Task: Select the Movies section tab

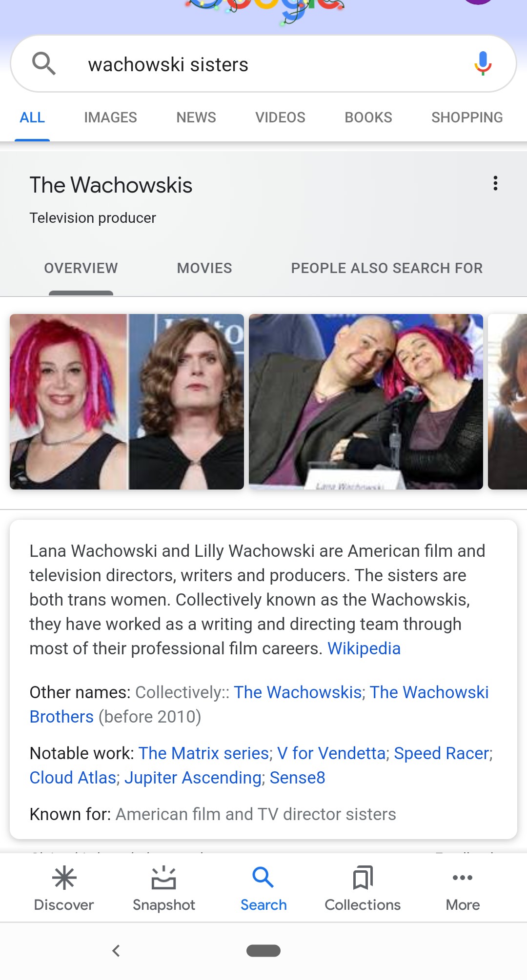Action: point(204,268)
